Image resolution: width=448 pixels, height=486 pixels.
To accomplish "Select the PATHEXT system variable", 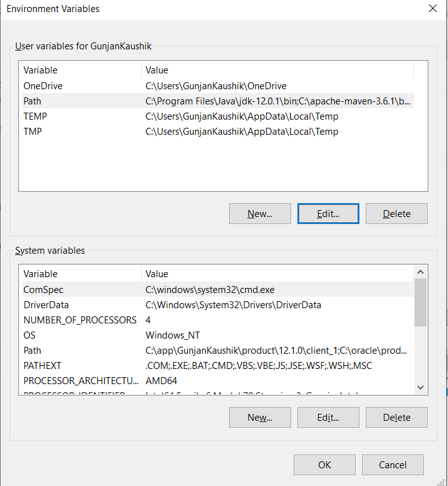I will [x=42, y=366].
